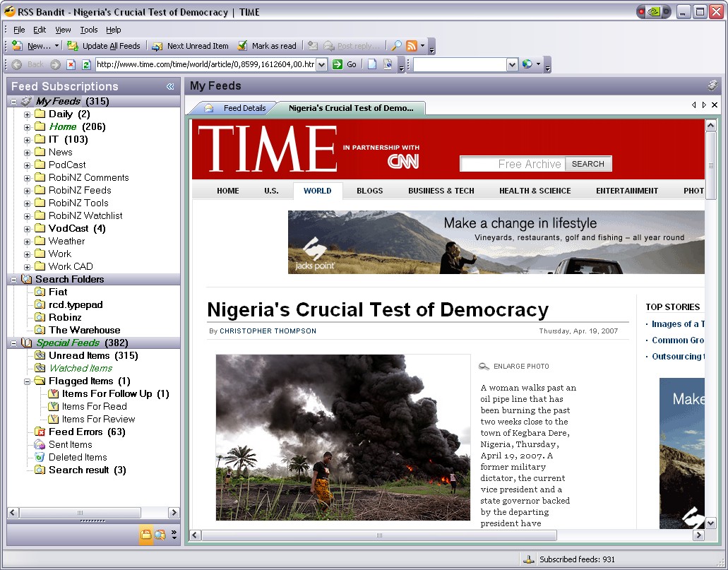Click the Items For Follow Up flag icon
Image resolution: width=728 pixels, height=570 pixels.
(x=54, y=394)
